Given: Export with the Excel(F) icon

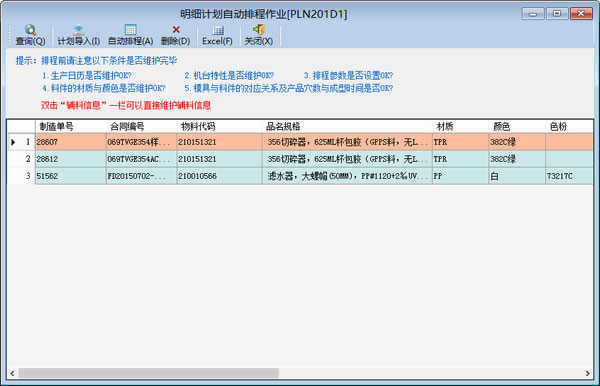Looking at the screenshot, I should 217,30.
